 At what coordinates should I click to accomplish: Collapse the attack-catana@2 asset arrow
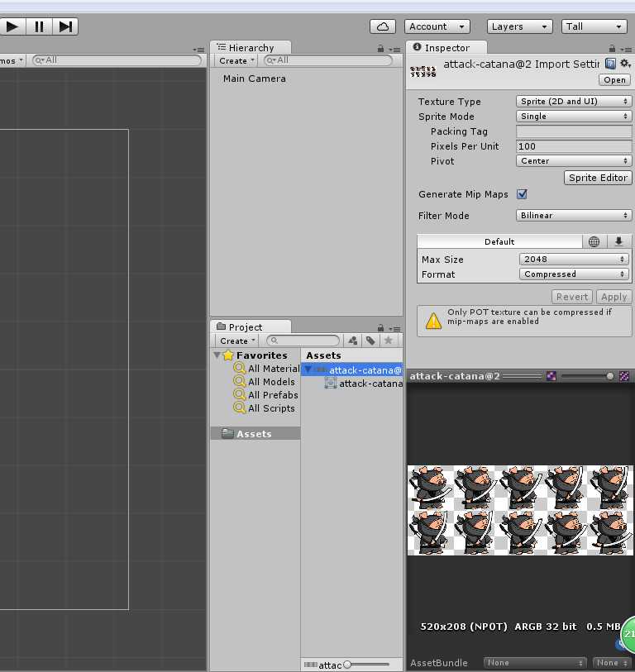[x=308, y=369]
